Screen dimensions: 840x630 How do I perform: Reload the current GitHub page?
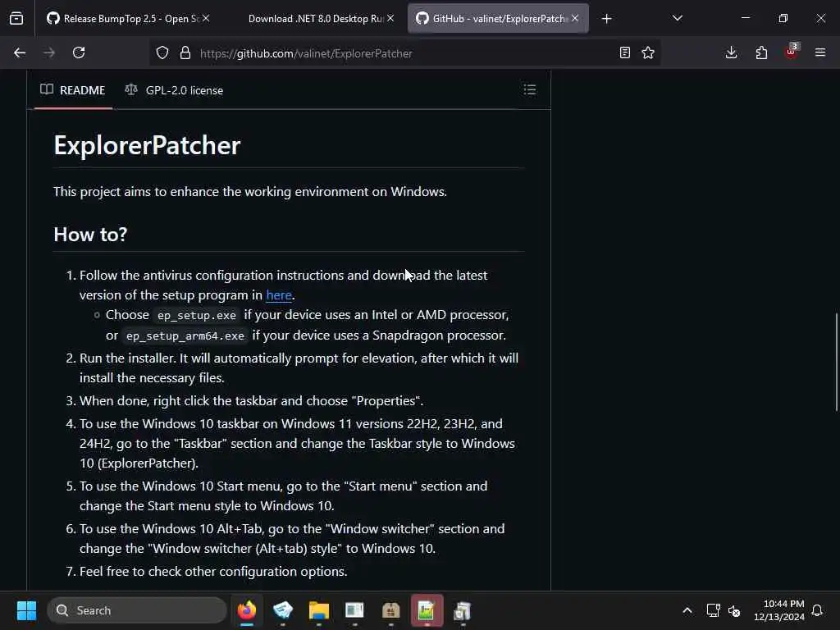79,52
